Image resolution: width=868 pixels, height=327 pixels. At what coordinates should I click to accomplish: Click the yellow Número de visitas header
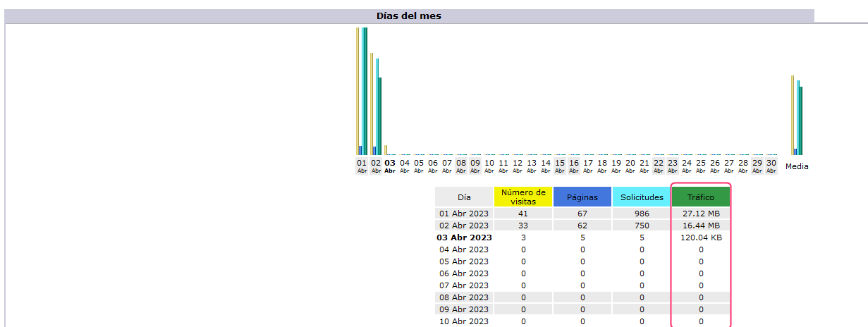tap(523, 197)
